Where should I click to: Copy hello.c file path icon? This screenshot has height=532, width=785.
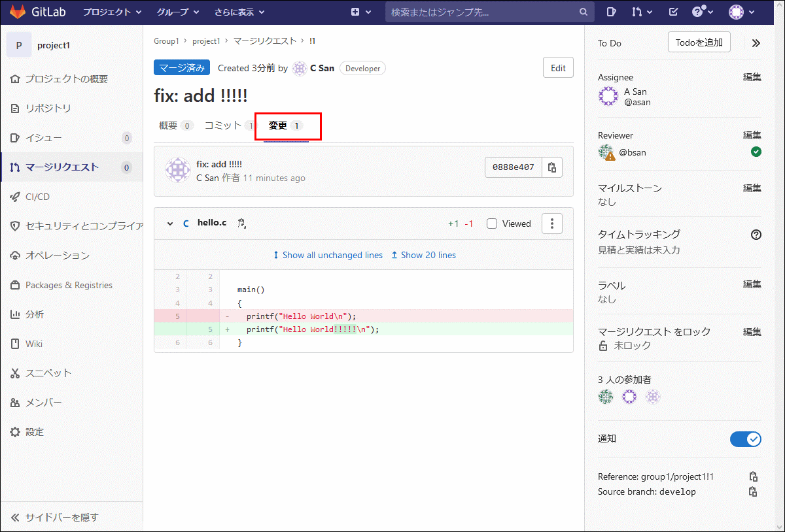coord(241,224)
